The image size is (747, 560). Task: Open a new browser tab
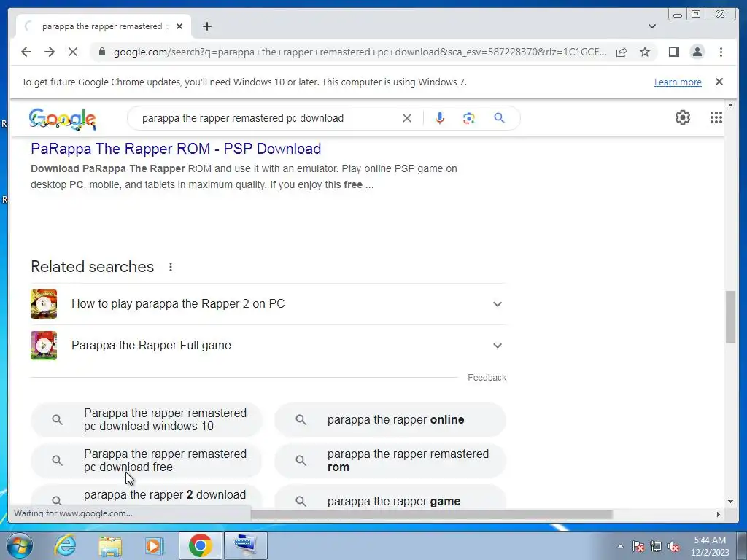206,26
